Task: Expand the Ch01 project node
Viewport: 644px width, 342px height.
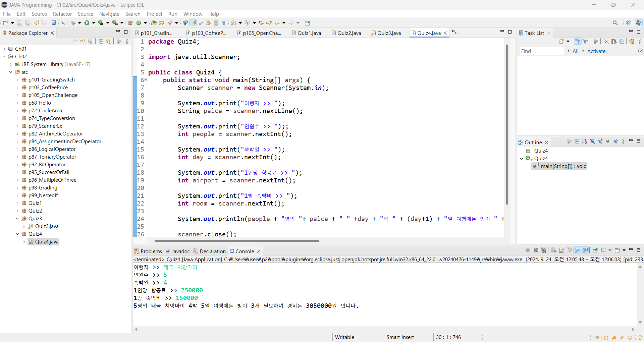Action: click(4, 49)
